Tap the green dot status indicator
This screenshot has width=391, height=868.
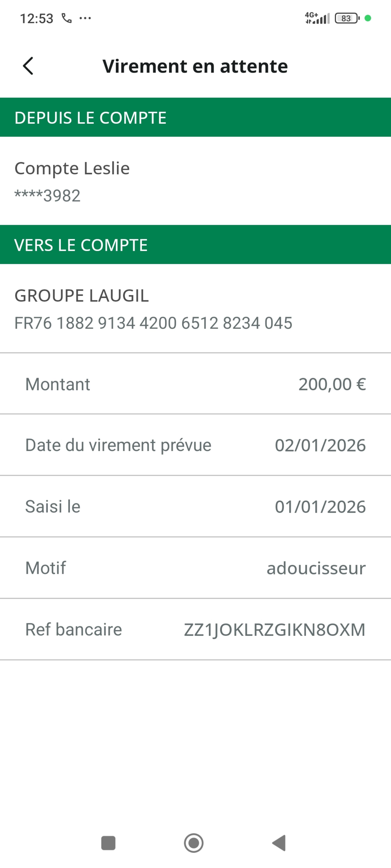point(368,18)
